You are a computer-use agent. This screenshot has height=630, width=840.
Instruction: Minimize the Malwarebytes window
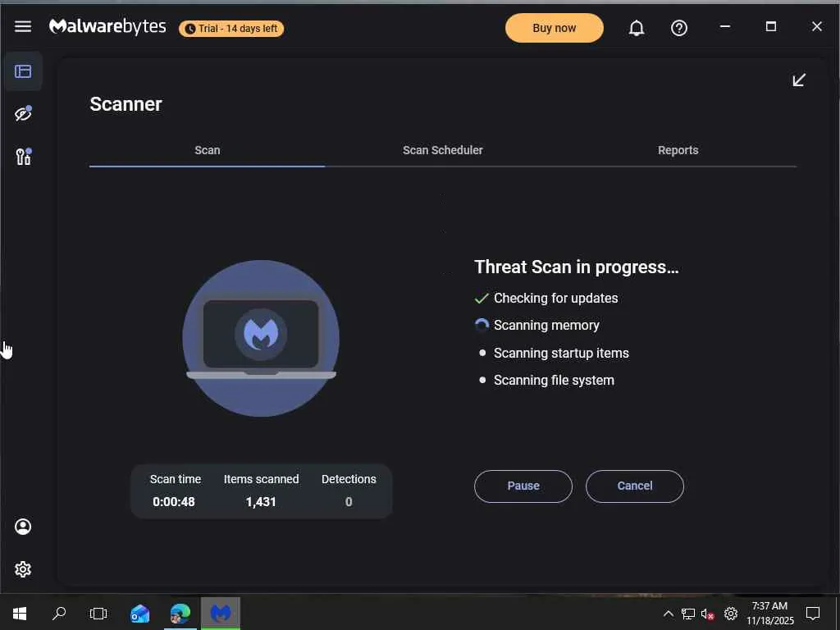point(725,26)
